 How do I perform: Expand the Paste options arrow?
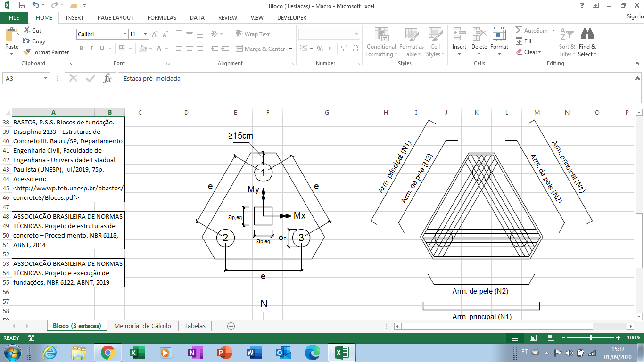(x=12, y=53)
